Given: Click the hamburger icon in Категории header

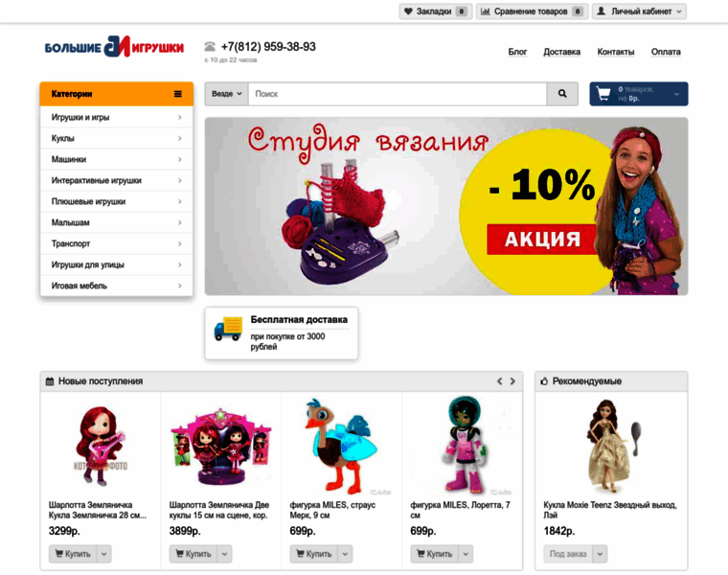Looking at the screenshot, I should tap(178, 94).
